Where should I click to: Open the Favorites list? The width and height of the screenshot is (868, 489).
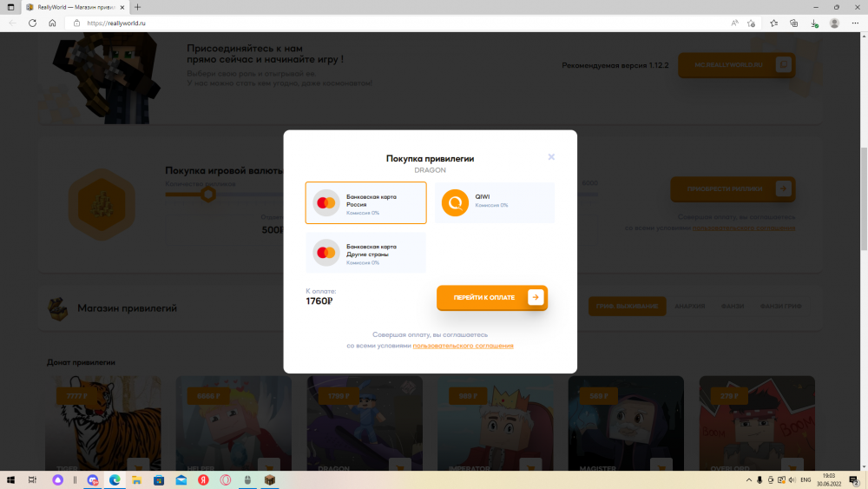click(774, 23)
